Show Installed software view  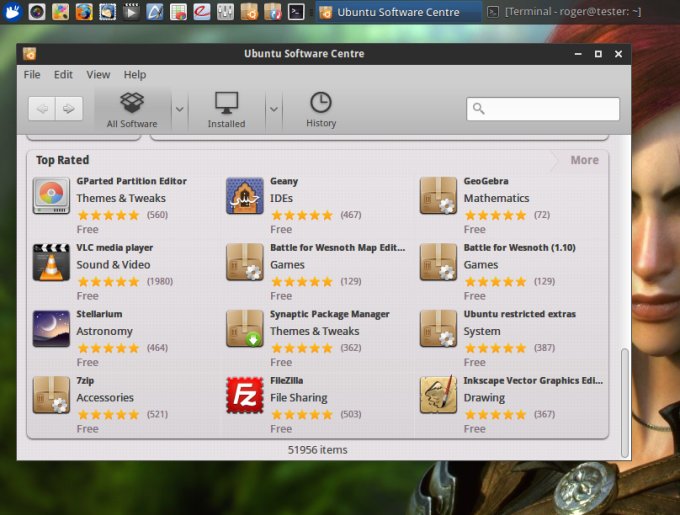coord(226,110)
